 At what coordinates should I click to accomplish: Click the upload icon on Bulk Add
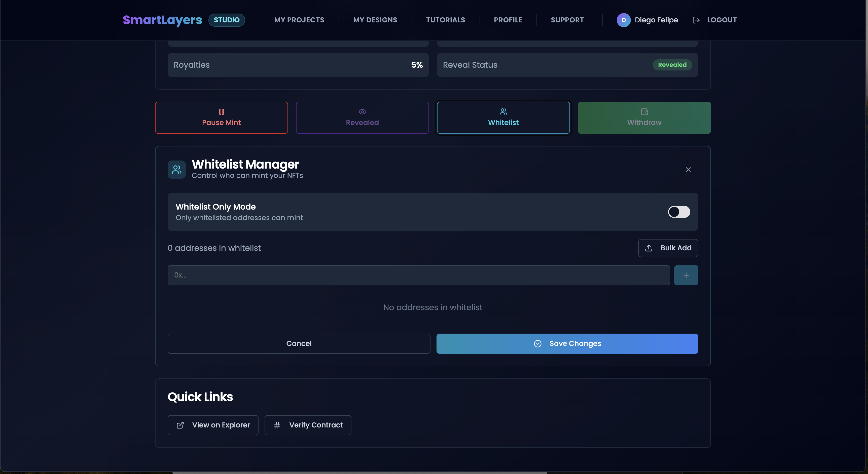pos(649,248)
